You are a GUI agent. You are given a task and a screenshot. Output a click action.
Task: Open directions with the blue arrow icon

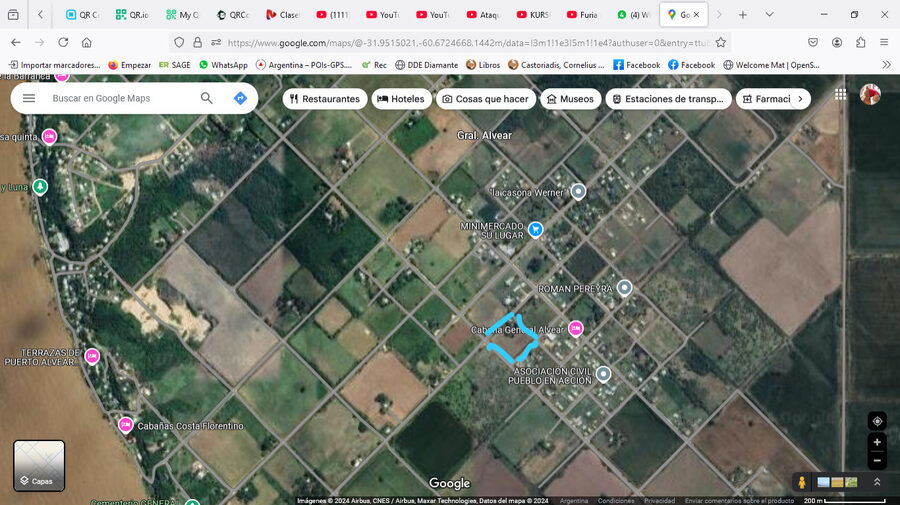click(240, 98)
